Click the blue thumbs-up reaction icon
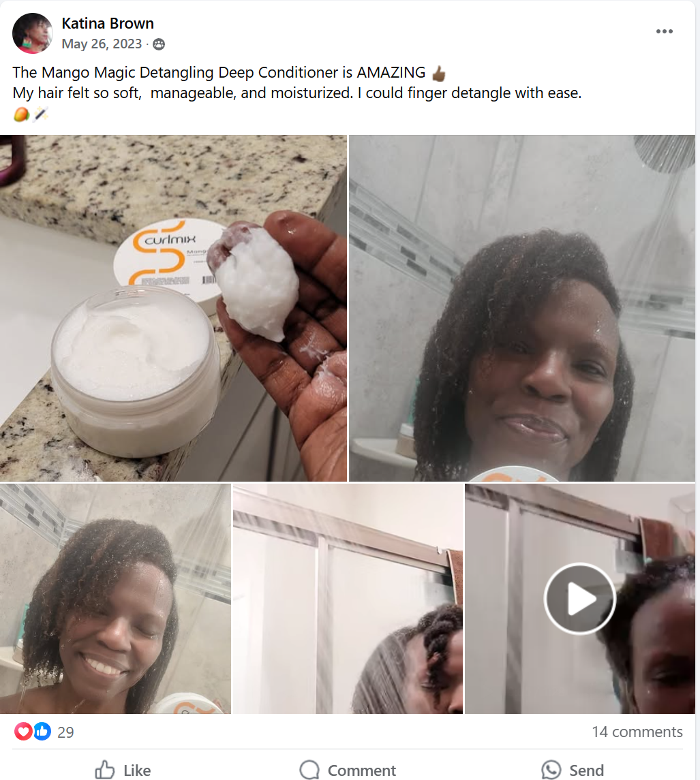Image resolution: width=700 pixels, height=780 pixels. point(42,731)
